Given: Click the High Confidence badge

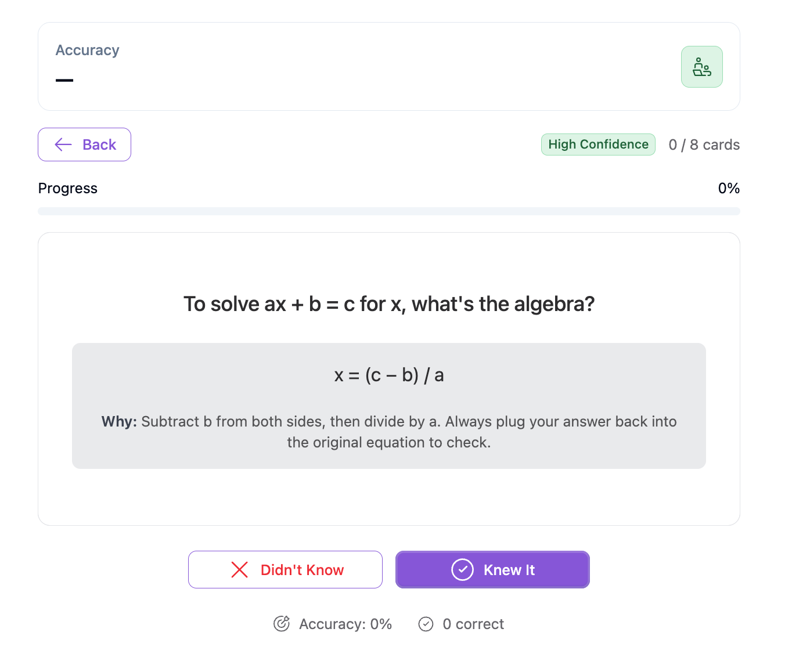Looking at the screenshot, I should (x=598, y=144).
